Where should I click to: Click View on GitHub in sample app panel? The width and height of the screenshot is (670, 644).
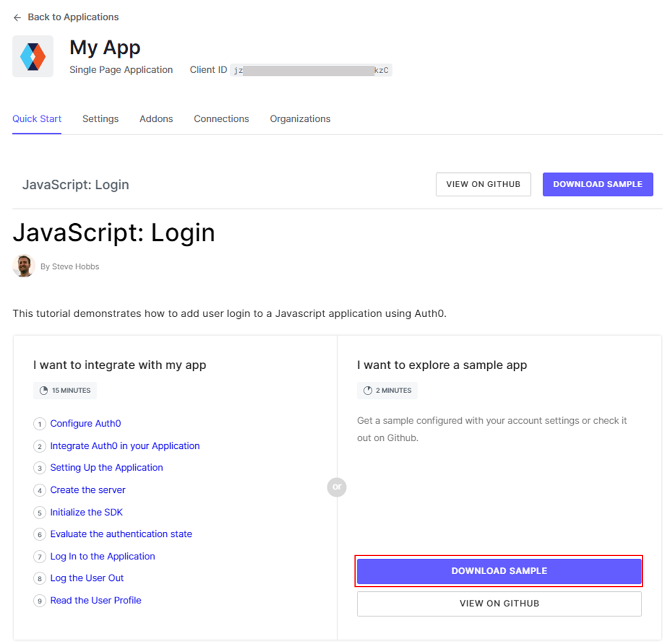pos(499,603)
